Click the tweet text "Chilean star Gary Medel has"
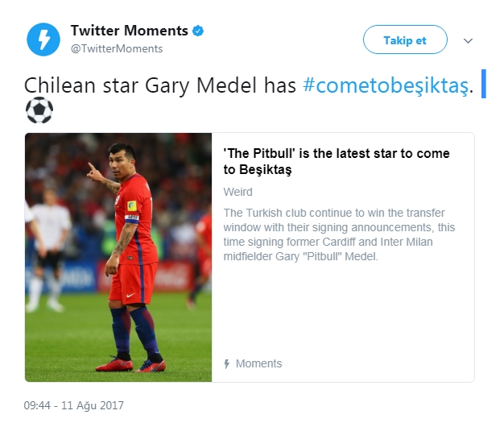 (x=161, y=85)
